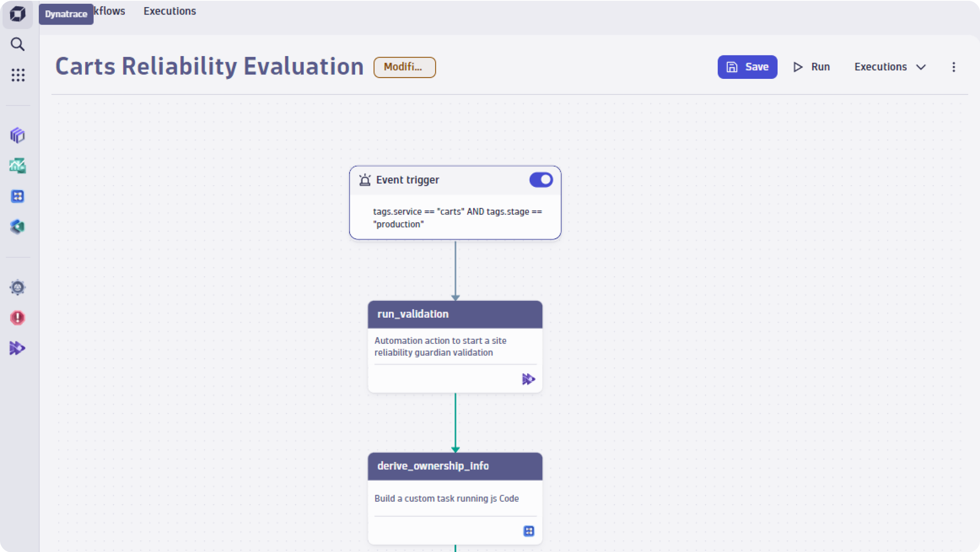Open the green chart dashboards app

tap(18, 166)
